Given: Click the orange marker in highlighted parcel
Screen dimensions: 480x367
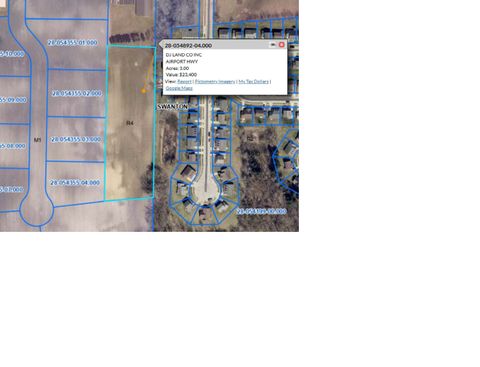Looking at the screenshot, I should [x=143, y=91].
